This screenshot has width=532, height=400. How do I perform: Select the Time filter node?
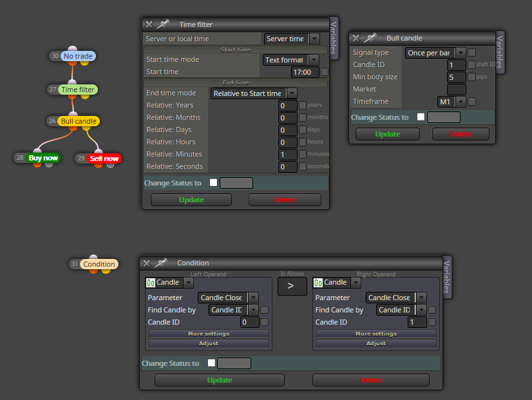pyautogui.click(x=78, y=90)
